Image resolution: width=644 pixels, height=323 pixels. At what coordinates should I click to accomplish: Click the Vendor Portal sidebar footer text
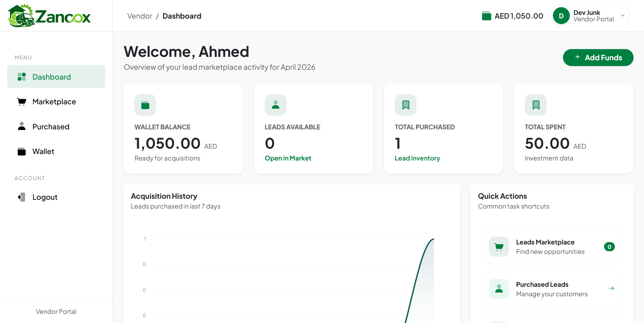[56, 311]
